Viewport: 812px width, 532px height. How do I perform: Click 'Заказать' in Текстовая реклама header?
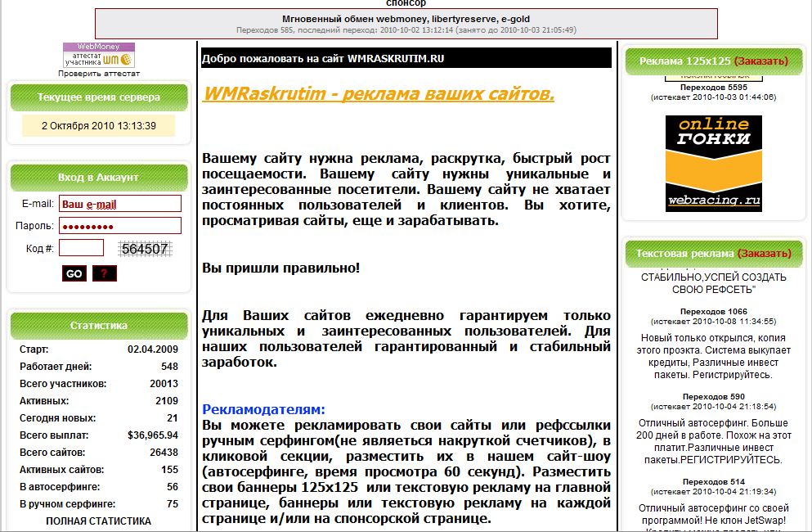coord(765,254)
